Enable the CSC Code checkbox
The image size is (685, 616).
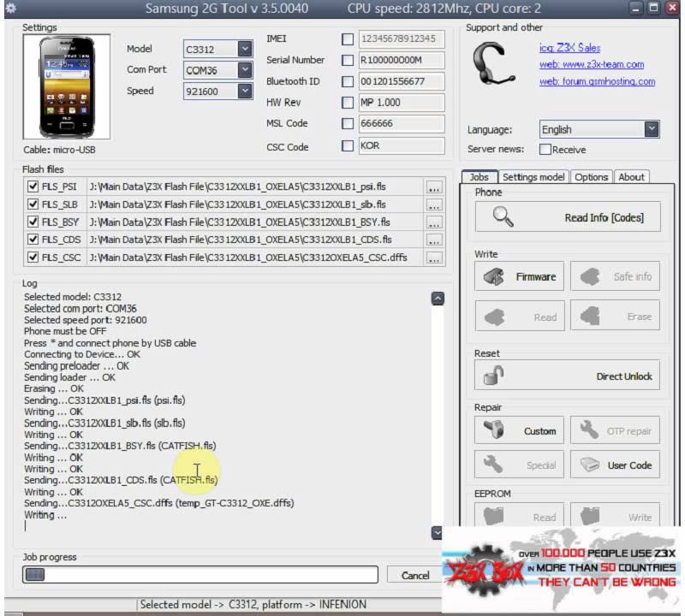click(348, 145)
